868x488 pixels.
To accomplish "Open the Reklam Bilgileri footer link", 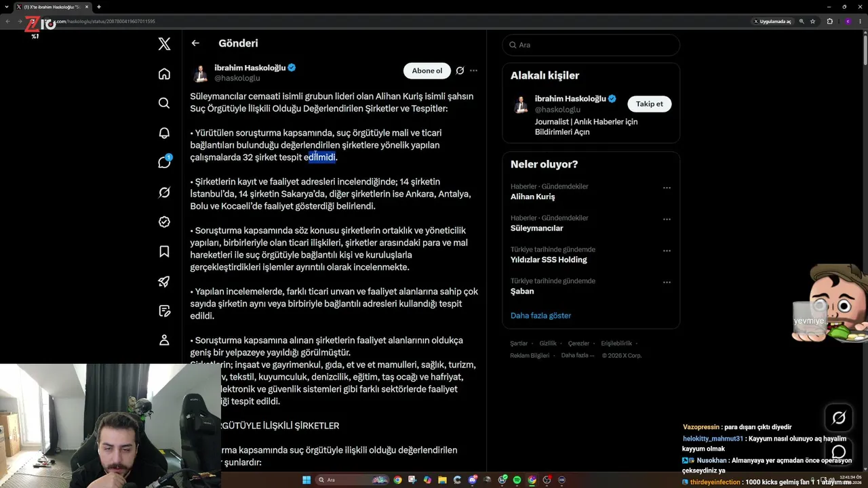I will tap(530, 355).
